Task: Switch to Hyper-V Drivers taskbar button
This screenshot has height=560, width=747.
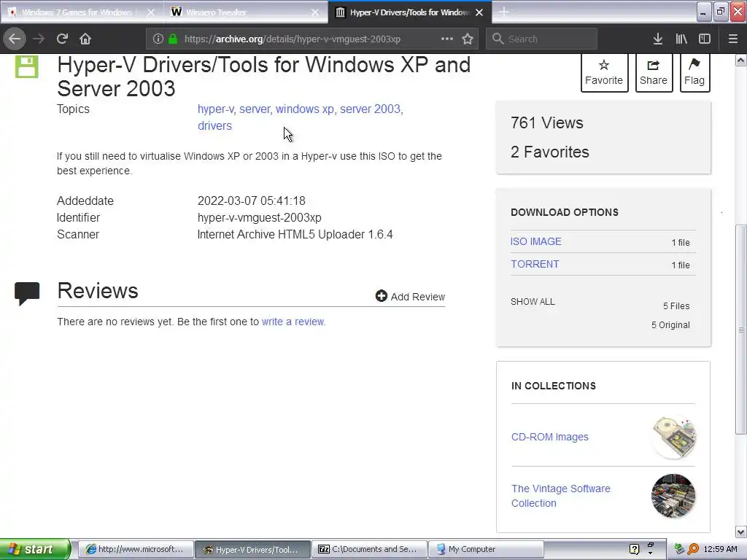Action: click(252, 549)
